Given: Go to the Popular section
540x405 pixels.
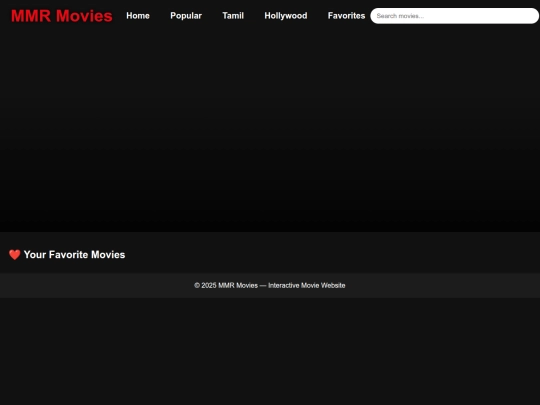Looking at the screenshot, I should [x=186, y=16].
